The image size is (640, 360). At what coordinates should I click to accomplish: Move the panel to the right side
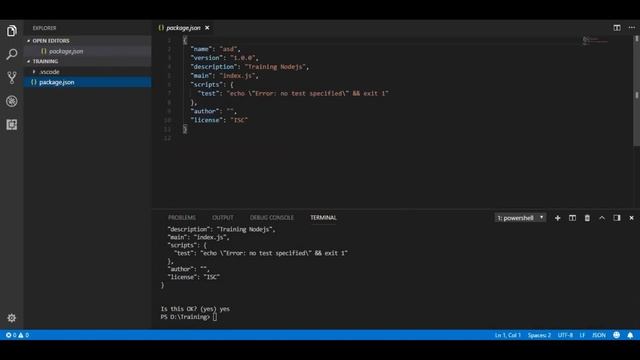click(617, 218)
